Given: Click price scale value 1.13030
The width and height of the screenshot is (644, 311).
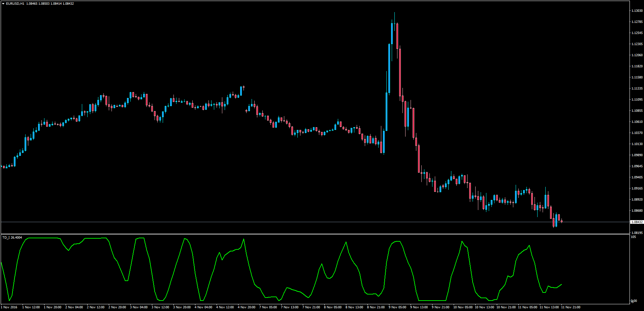Looking at the screenshot, I should pos(637,11).
